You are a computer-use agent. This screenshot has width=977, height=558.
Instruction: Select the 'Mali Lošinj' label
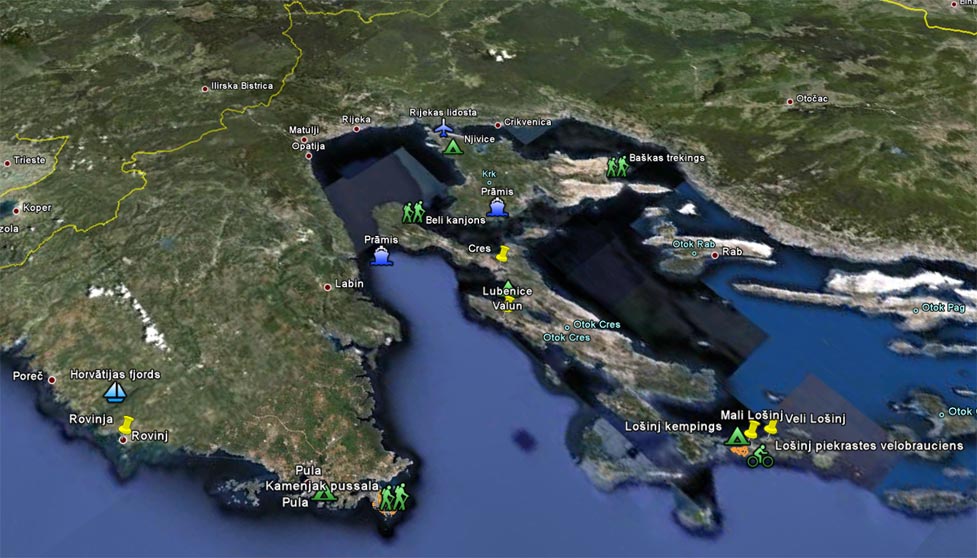point(751,415)
